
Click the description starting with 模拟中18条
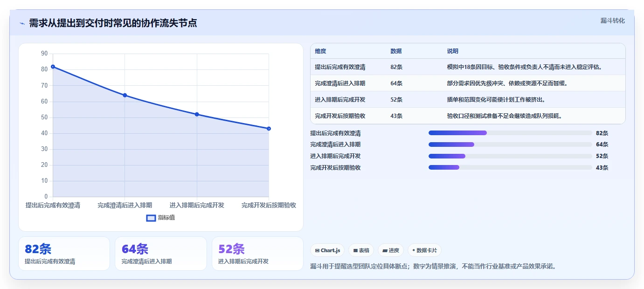pyautogui.click(x=525, y=67)
